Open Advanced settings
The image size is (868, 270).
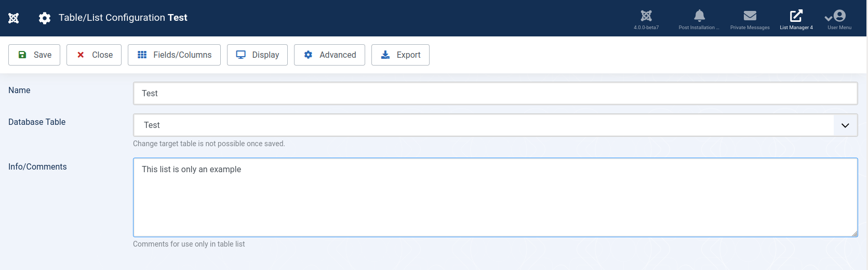pyautogui.click(x=329, y=55)
